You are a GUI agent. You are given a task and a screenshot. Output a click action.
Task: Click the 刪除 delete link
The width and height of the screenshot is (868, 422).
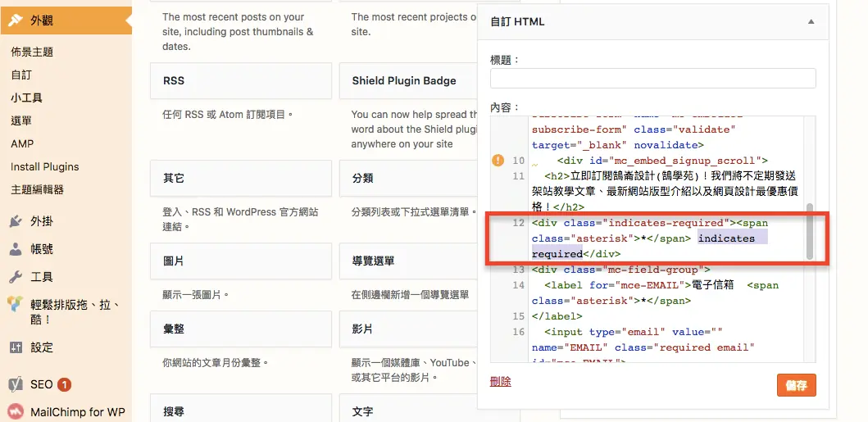501,382
